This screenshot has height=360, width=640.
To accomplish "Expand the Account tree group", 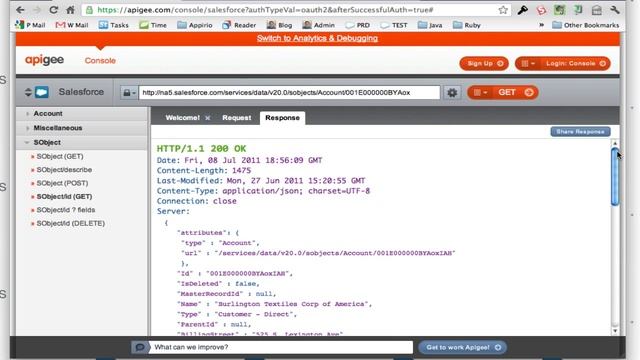I will 82,113.
